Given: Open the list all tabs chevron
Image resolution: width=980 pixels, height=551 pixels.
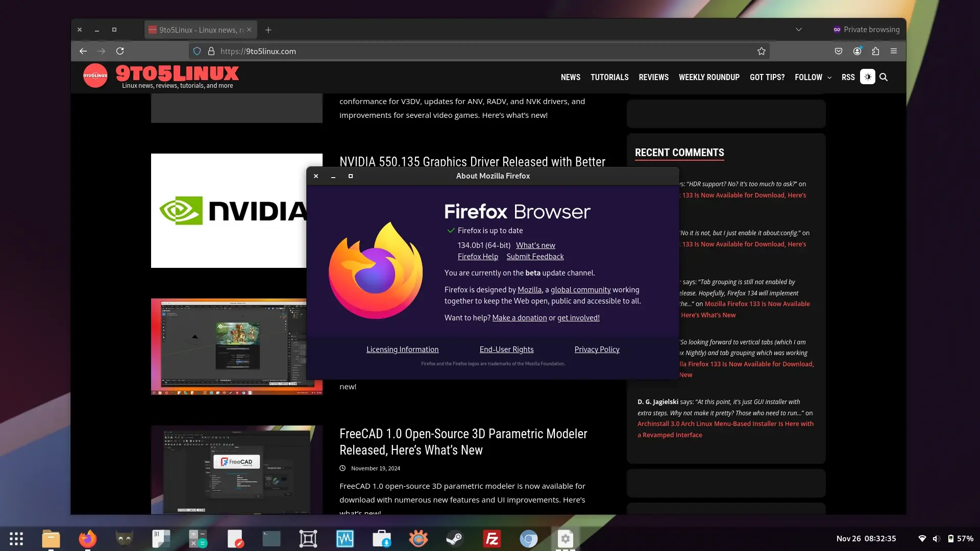Looking at the screenshot, I should [x=799, y=30].
